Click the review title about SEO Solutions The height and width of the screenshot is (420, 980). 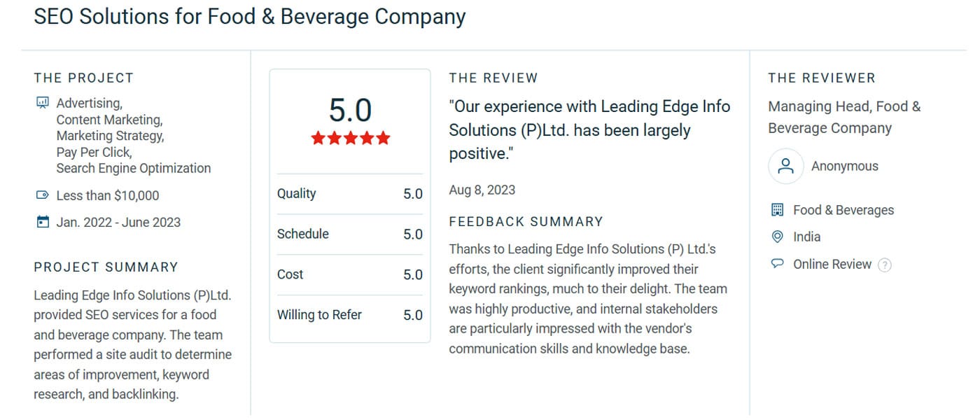(250, 16)
